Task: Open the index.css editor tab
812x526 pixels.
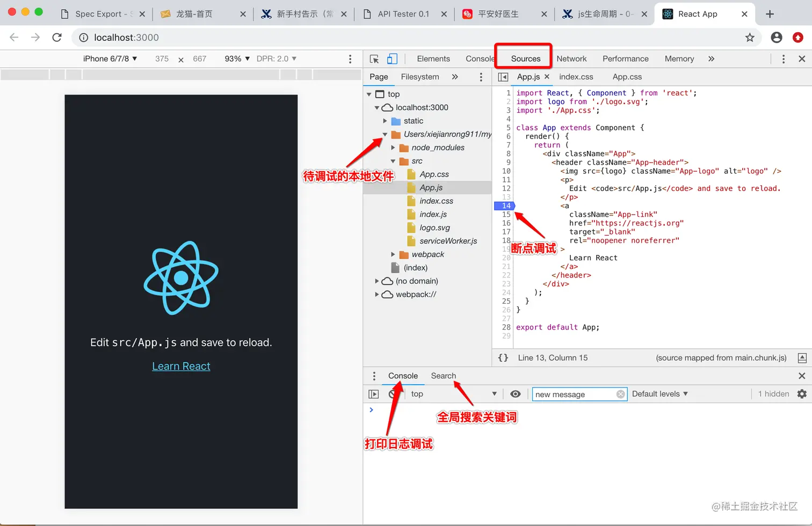Action: (x=576, y=77)
